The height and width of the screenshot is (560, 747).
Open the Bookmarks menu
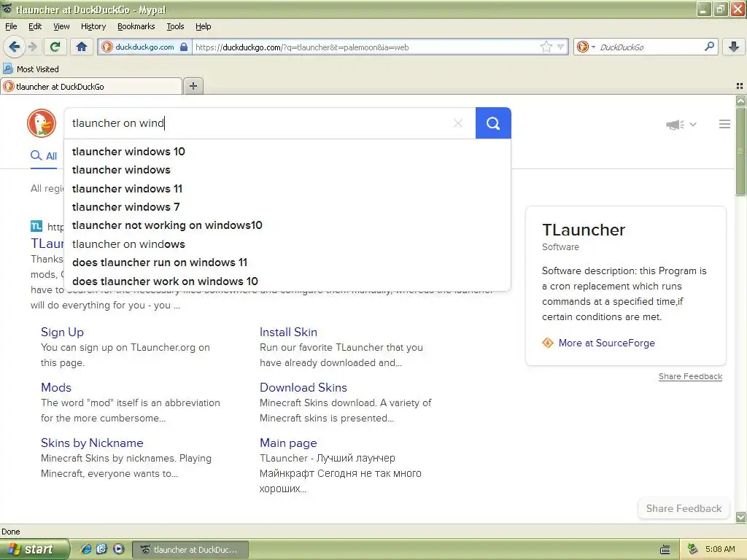pos(136,26)
